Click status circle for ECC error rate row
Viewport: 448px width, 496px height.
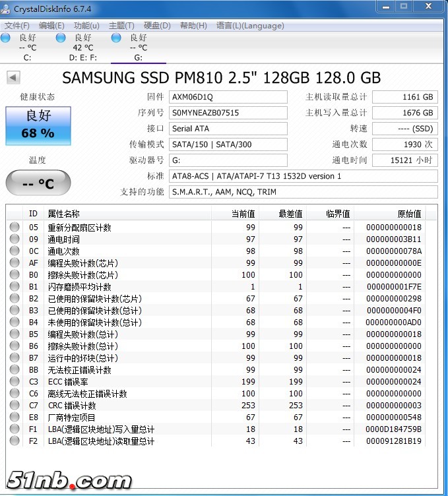coord(15,382)
